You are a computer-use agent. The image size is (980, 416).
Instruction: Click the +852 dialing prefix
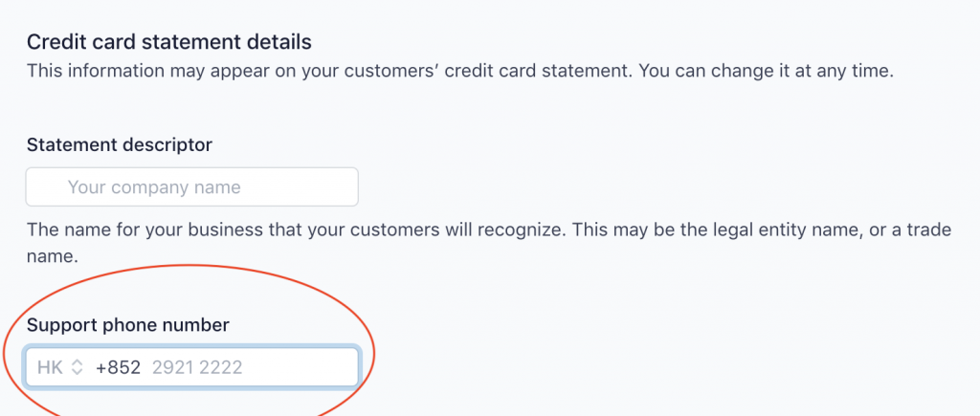tap(118, 367)
